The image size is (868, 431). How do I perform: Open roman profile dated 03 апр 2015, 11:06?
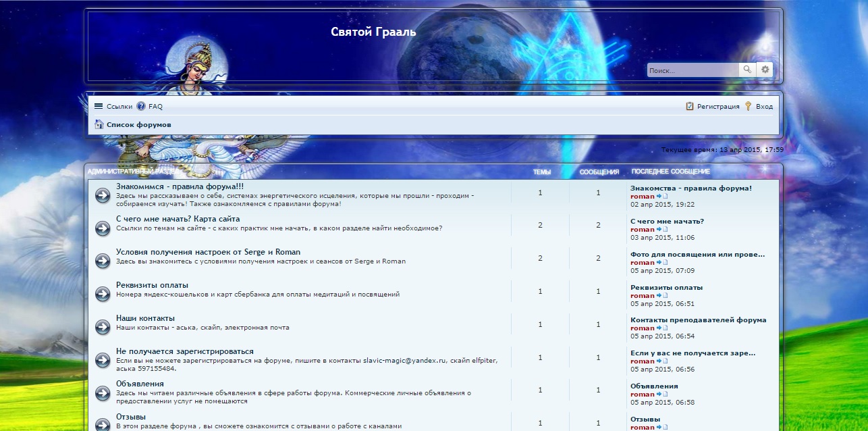coord(643,229)
